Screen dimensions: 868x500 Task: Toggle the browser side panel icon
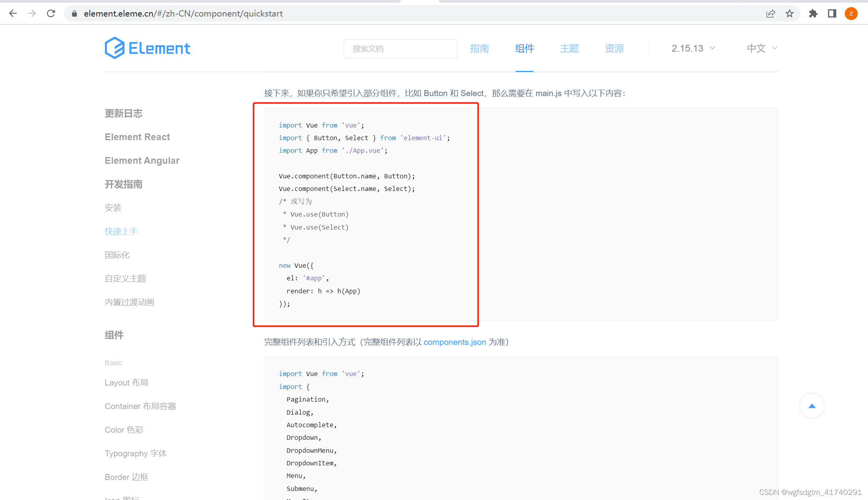point(832,13)
